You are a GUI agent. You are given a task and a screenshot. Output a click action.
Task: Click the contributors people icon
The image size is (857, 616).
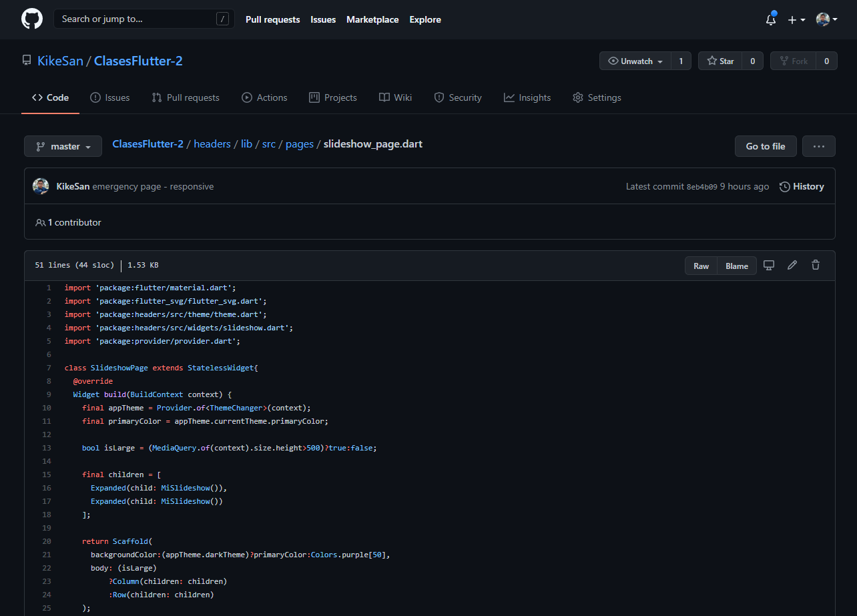(41, 222)
